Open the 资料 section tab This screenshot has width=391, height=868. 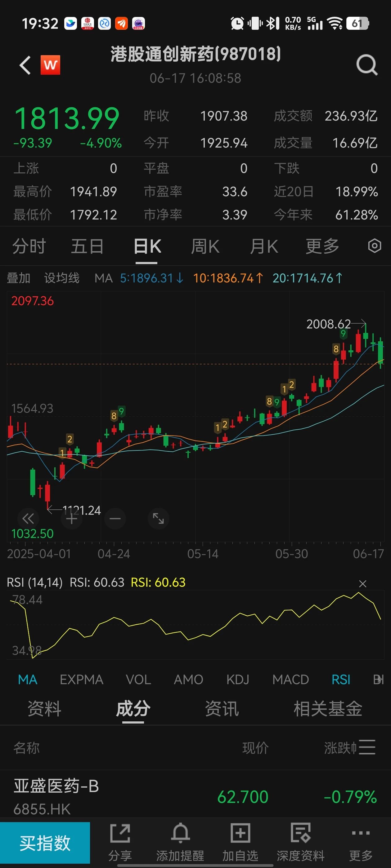tap(45, 708)
